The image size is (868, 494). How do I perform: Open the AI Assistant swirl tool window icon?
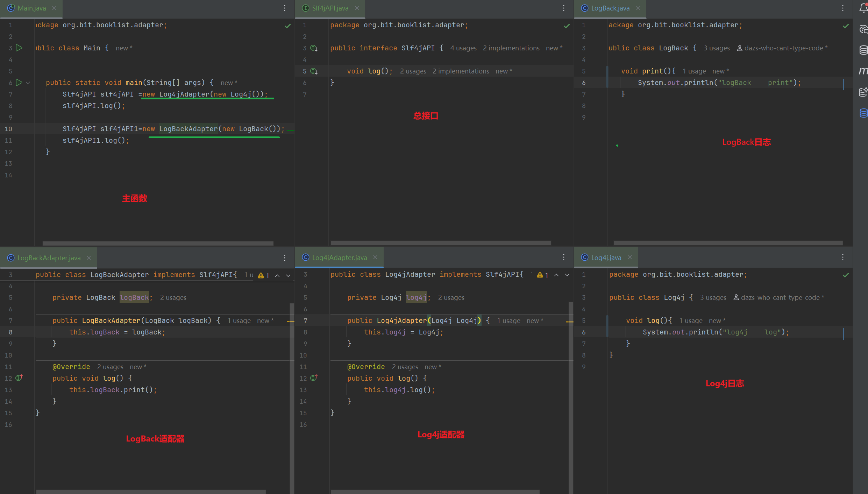click(x=863, y=29)
